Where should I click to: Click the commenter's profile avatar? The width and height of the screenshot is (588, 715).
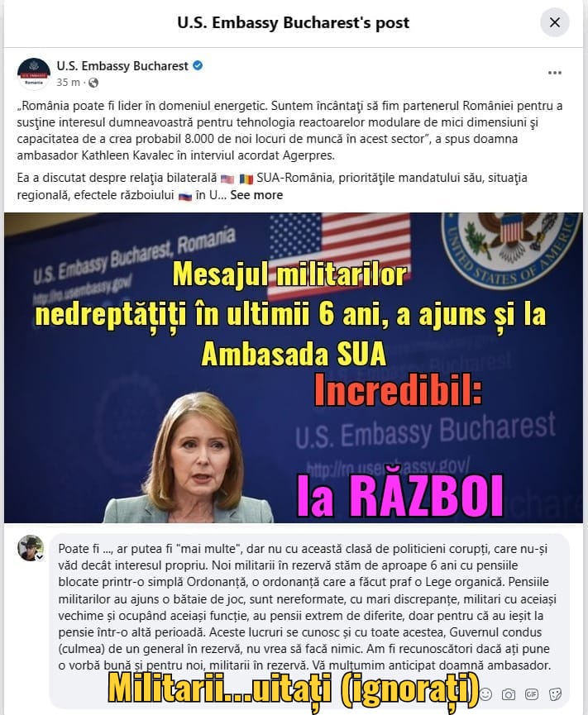[31, 548]
